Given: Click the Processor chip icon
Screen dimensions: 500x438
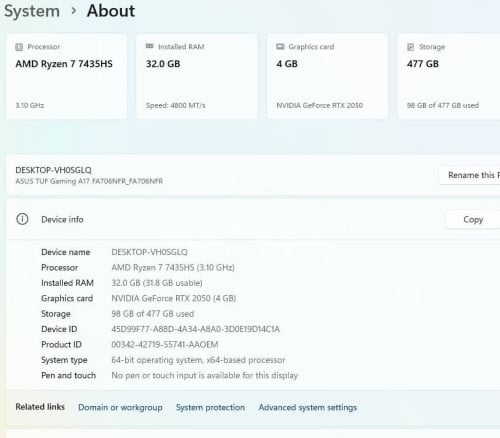Looking at the screenshot, I should (x=19, y=47).
